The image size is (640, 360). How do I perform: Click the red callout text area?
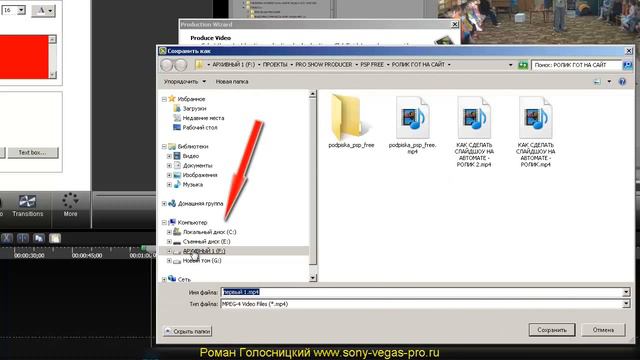pos(24,57)
